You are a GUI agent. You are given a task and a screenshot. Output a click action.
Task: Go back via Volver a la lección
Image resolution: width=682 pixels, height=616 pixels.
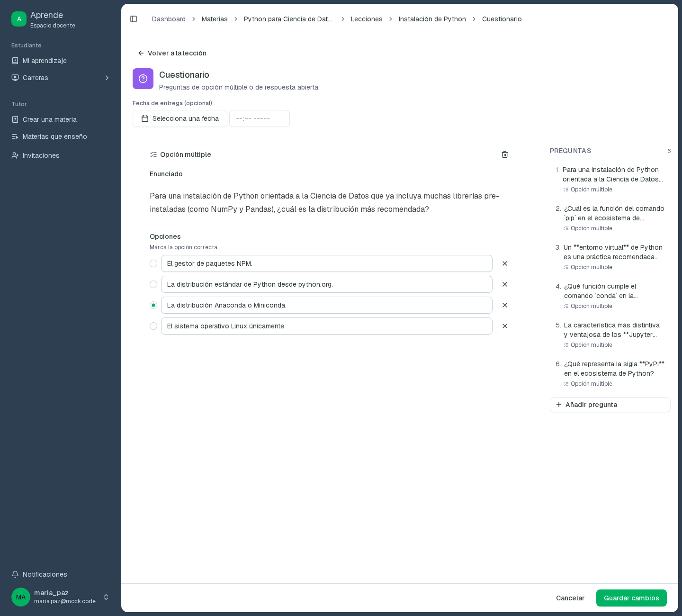click(172, 53)
